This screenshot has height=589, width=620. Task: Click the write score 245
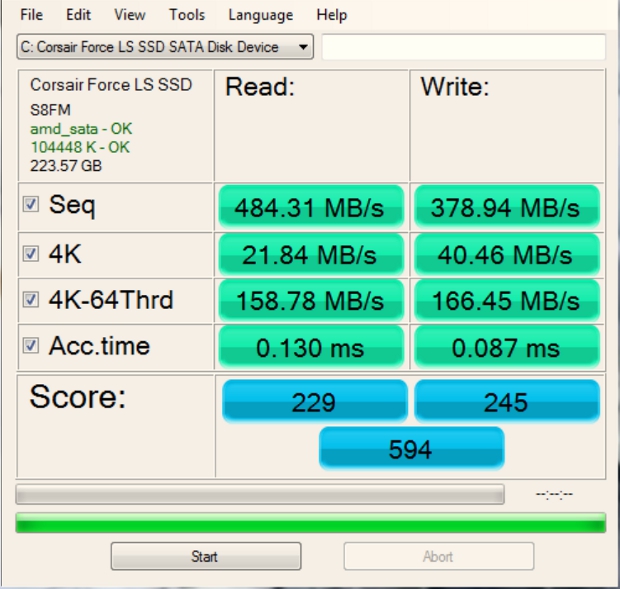point(507,401)
